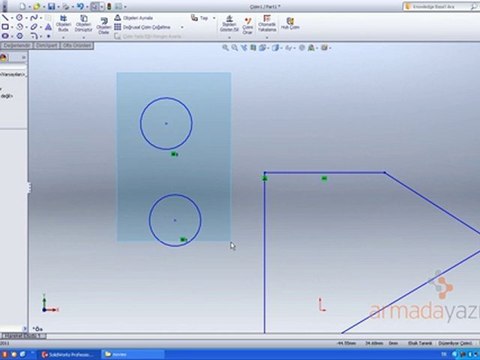This screenshot has width=480, height=360.
Task: Save the document
Action: [x=51, y=6]
